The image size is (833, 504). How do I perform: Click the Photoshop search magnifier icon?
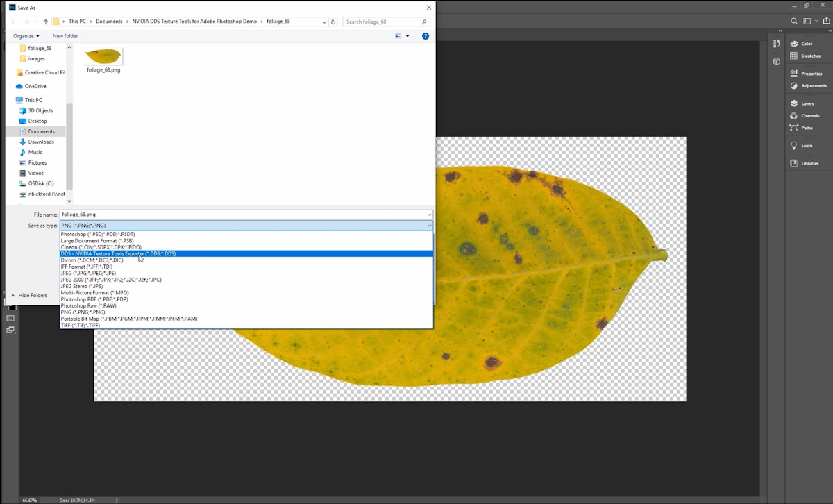(794, 22)
